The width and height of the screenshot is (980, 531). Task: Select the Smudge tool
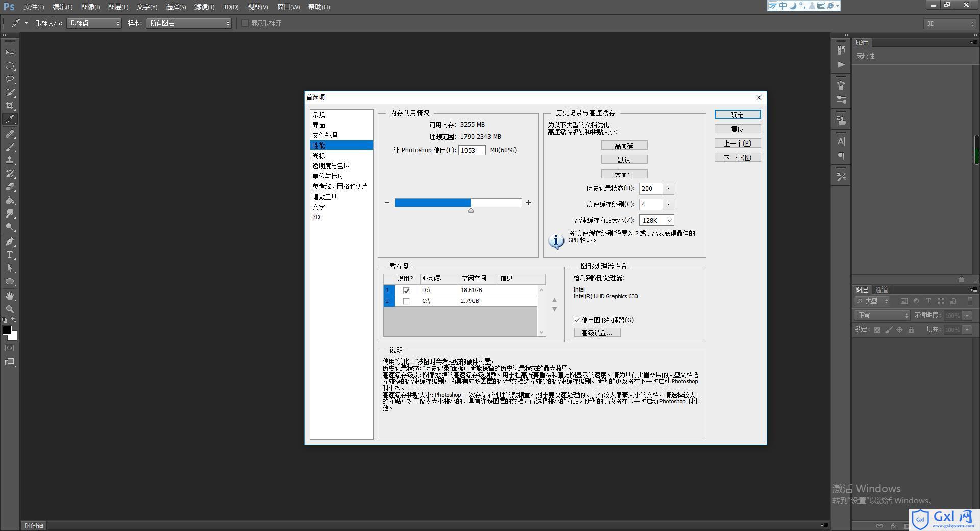pyautogui.click(x=10, y=213)
